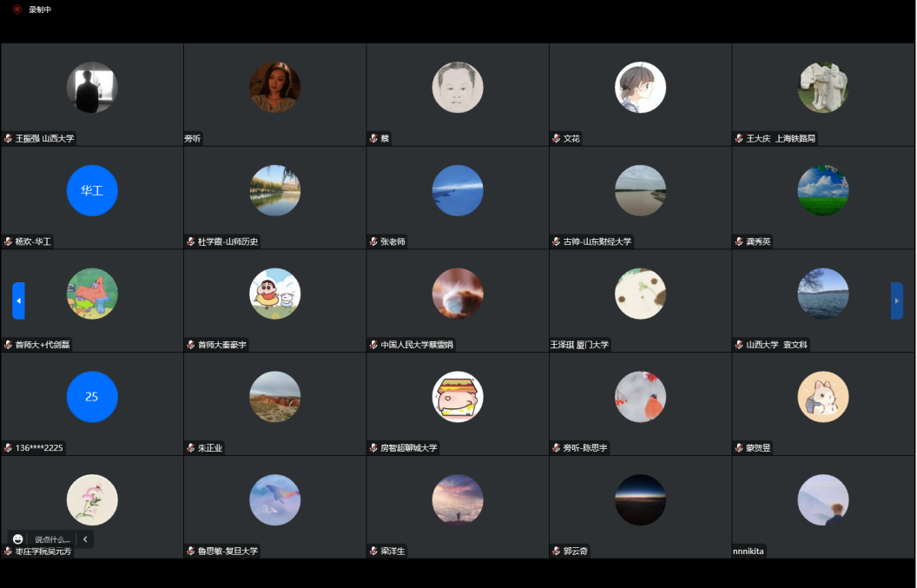Go to previous participant page arrow

tap(18, 301)
